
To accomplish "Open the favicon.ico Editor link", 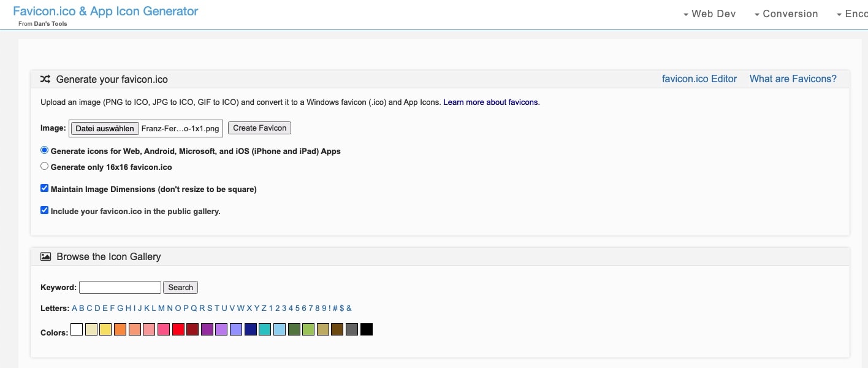I will coord(699,79).
